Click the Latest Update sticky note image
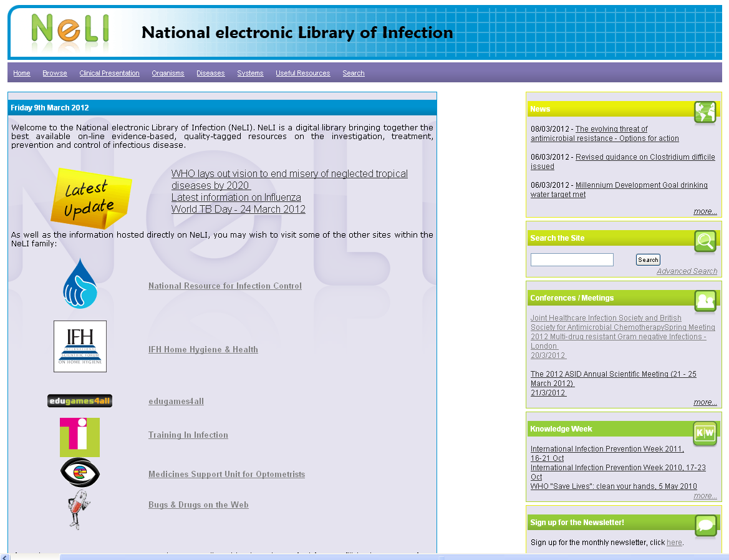This screenshot has height=560, width=729. coord(91,197)
